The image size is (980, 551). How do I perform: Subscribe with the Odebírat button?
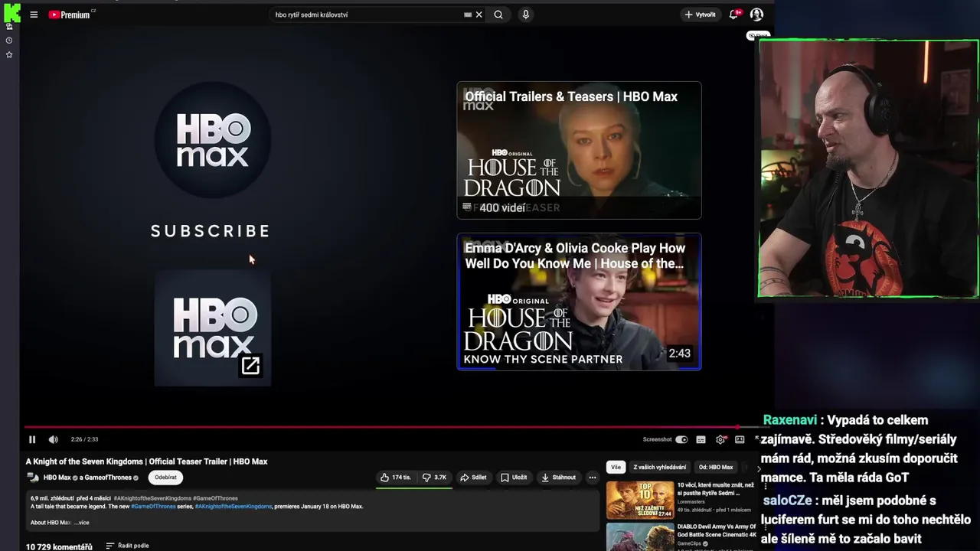point(165,478)
